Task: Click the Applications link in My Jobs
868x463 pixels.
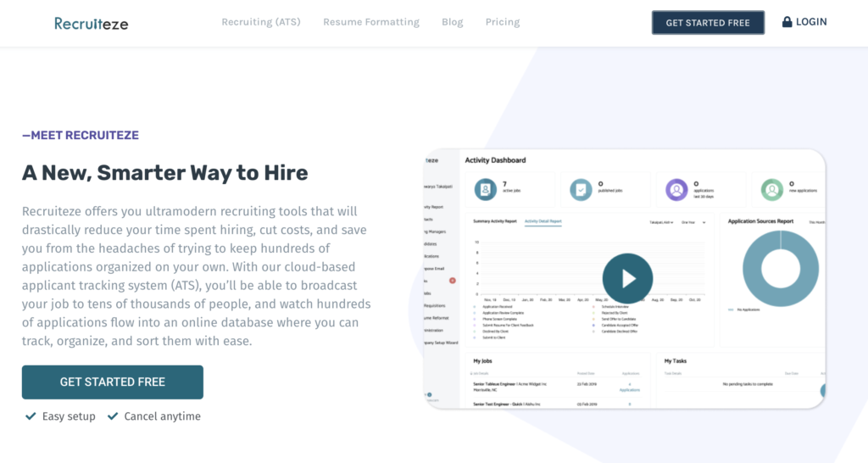Action: click(x=630, y=390)
